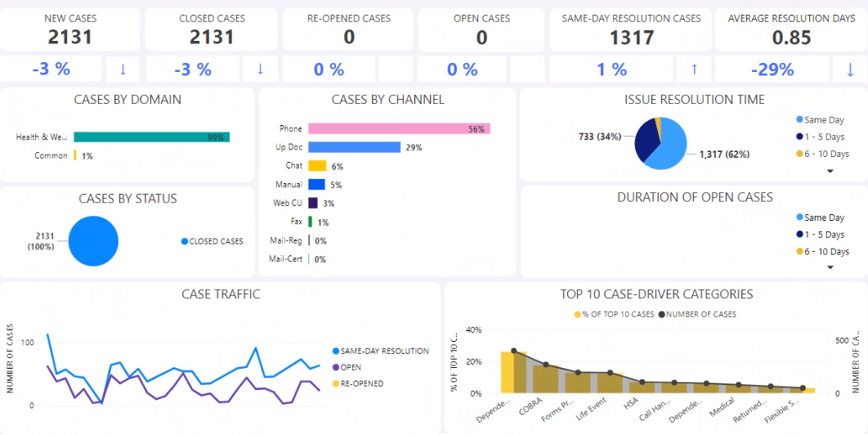Select the Health & We... domain bar
Viewport: 868px width, 435px height.
[151, 137]
